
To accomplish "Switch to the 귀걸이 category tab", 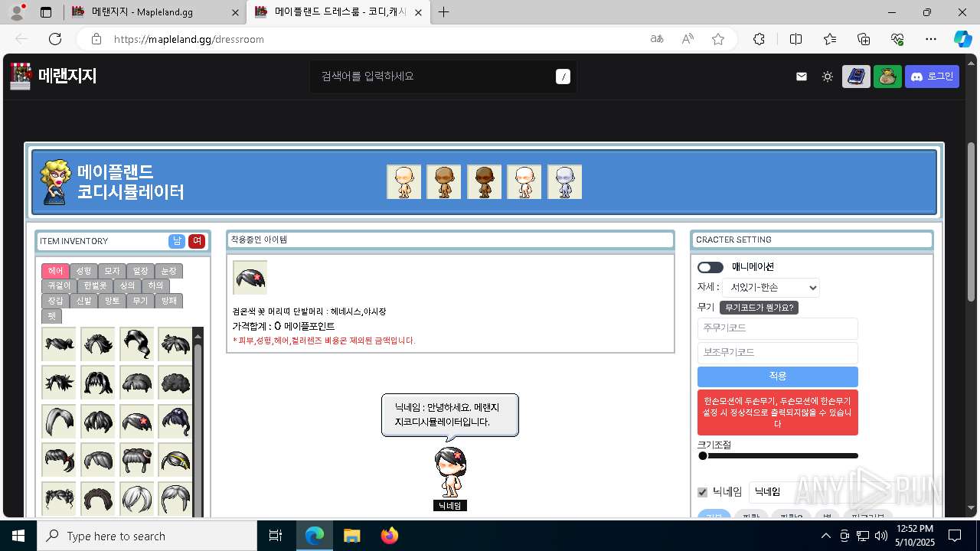I will (59, 285).
